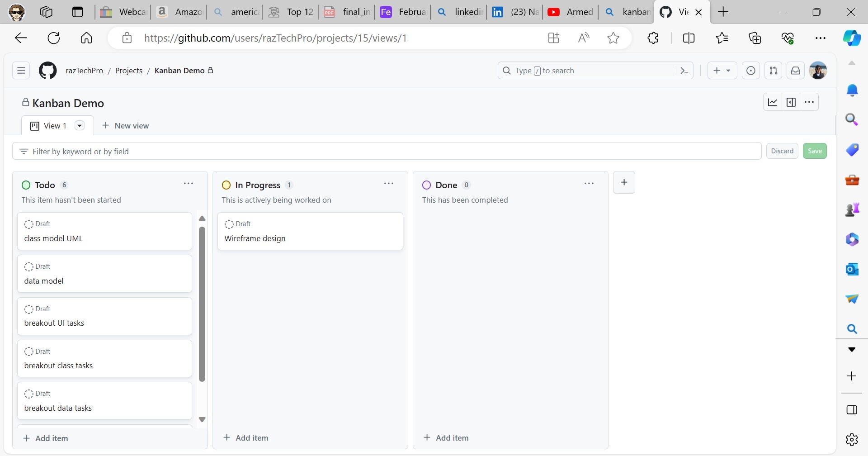This screenshot has height=456, width=868.
Task: Open the Issues icon in the header
Action: [x=750, y=70]
